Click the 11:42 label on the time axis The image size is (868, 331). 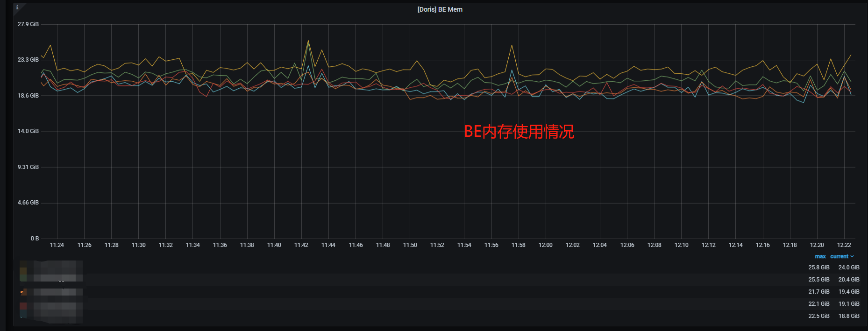(301, 245)
